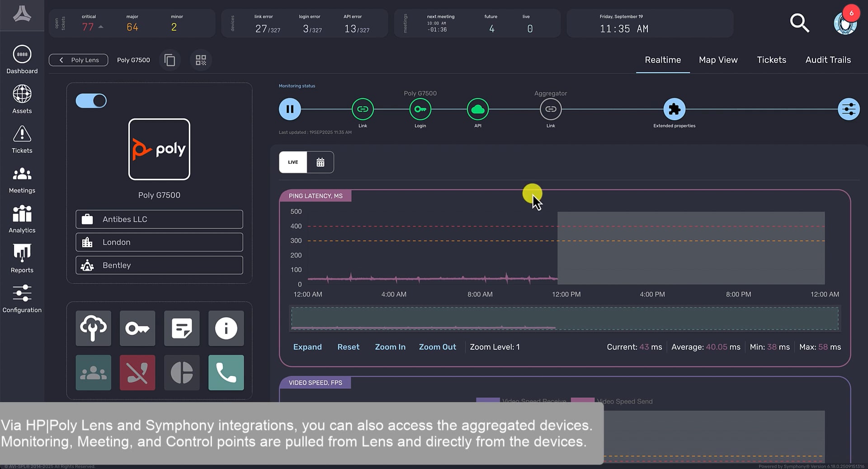Screen dimensions: 868x469
Task: Open the Audit Trails tab
Action: click(x=828, y=60)
